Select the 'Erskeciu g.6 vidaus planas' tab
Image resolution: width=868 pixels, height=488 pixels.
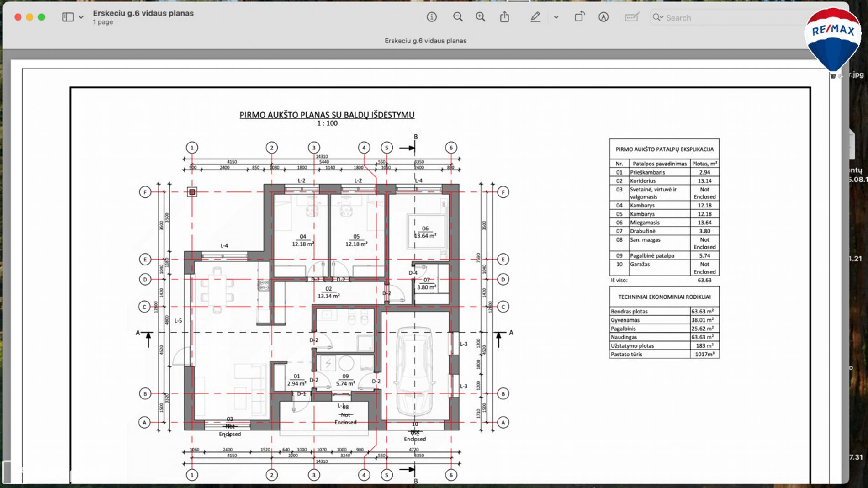click(x=425, y=41)
